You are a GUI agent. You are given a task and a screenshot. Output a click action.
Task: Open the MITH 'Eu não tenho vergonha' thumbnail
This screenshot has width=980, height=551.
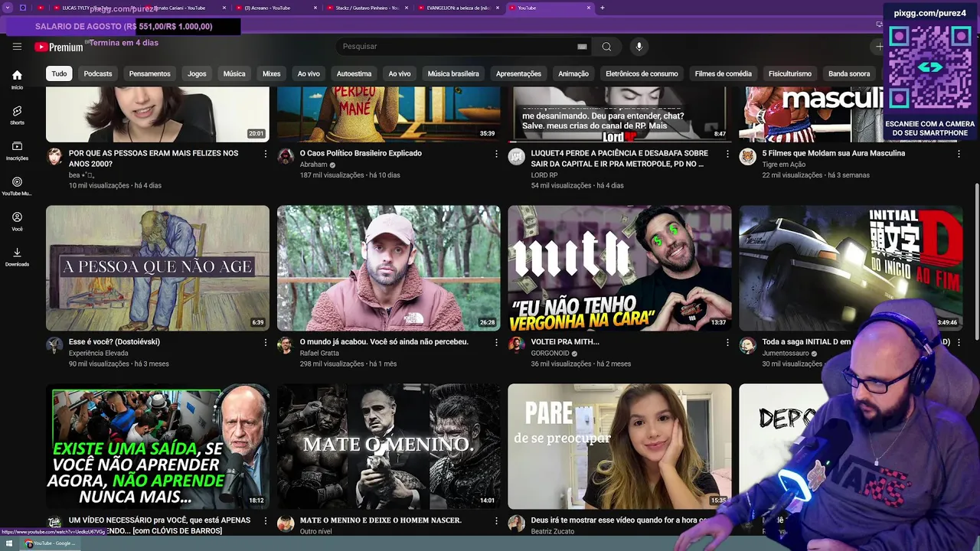[x=620, y=268]
